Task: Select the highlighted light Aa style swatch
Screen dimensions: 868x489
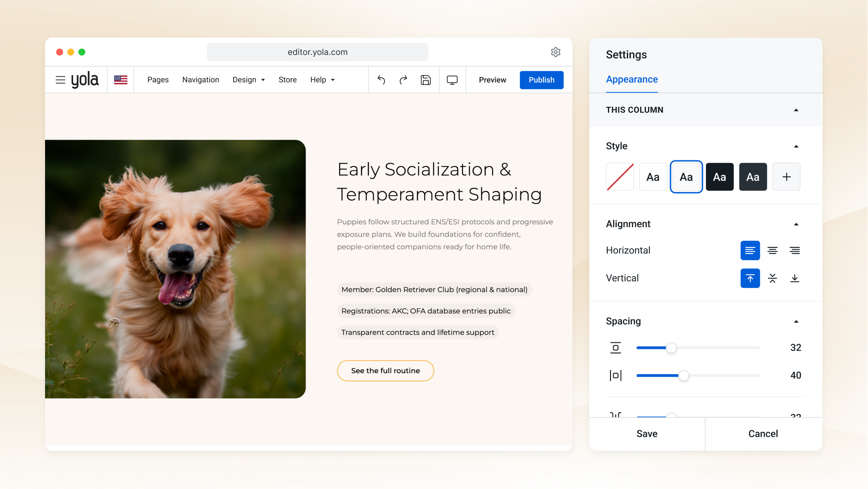Action: [x=686, y=177]
